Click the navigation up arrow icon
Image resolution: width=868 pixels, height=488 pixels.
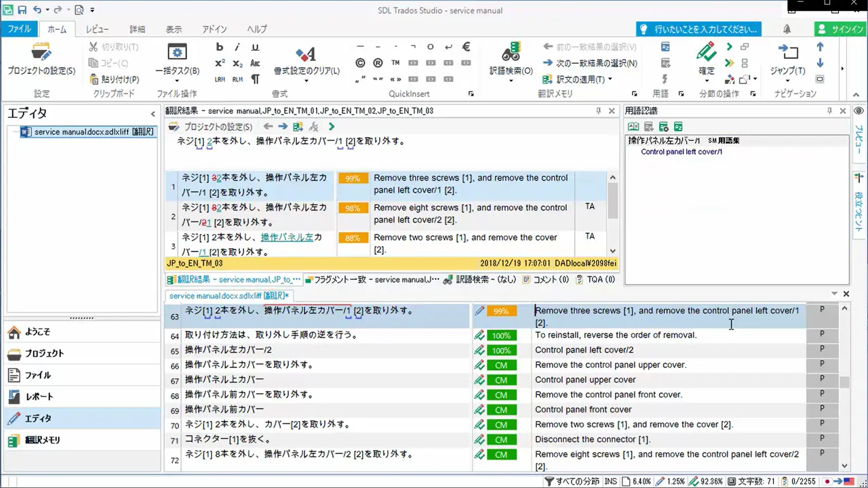pyautogui.click(x=820, y=47)
